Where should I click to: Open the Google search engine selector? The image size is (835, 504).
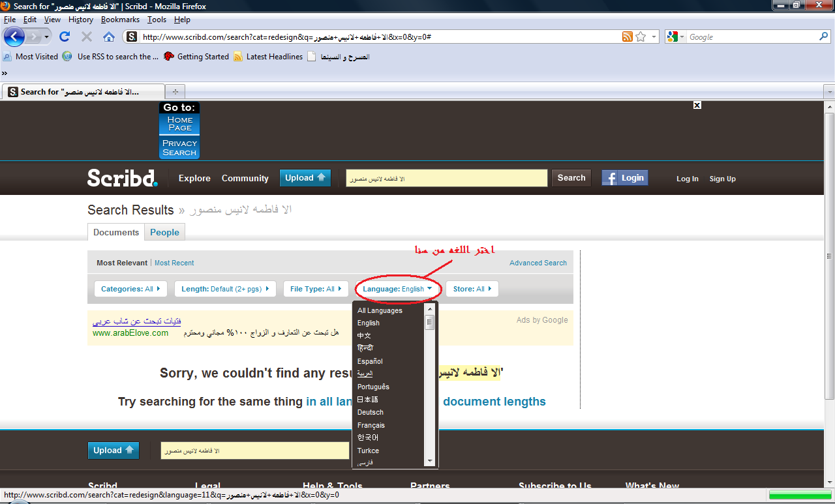coord(676,37)
